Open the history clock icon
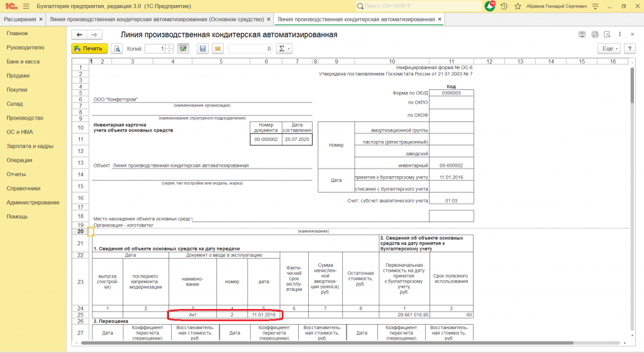 [504, 6]
